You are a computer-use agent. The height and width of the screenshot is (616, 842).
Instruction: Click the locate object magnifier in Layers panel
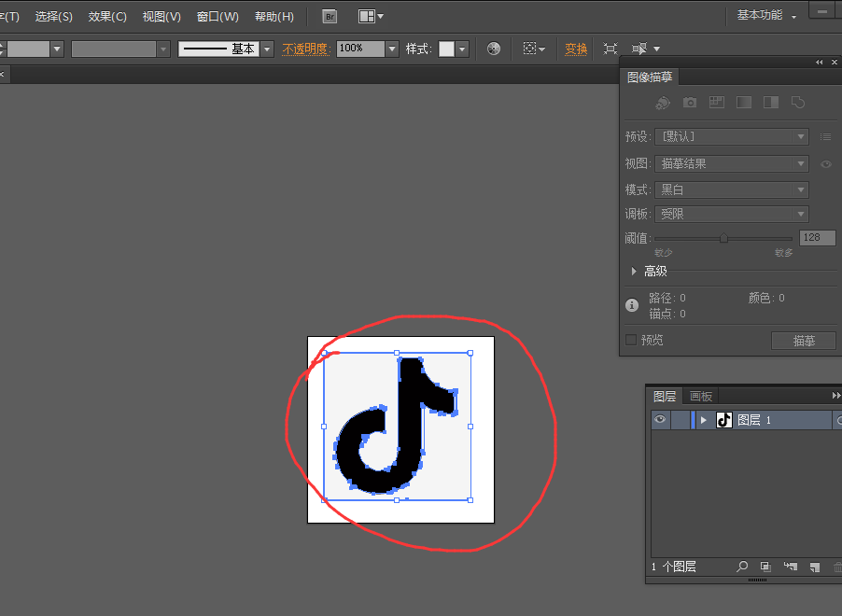(x=742, y=567)
